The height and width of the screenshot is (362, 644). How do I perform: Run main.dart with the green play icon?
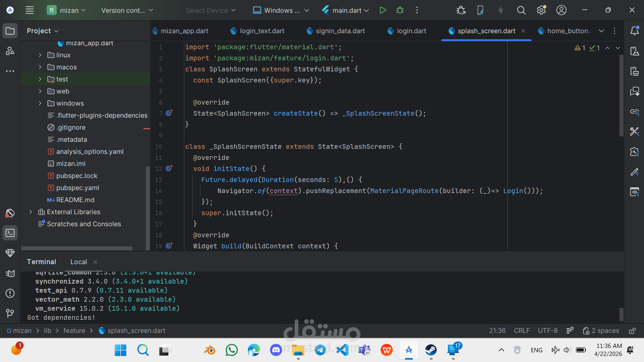pyautogui.click(x=383, y=10)
